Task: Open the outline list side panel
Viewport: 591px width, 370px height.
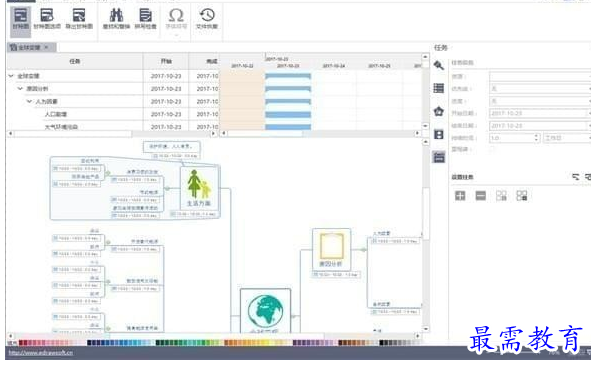Action: pyautogui.click(x=438, y=88)
